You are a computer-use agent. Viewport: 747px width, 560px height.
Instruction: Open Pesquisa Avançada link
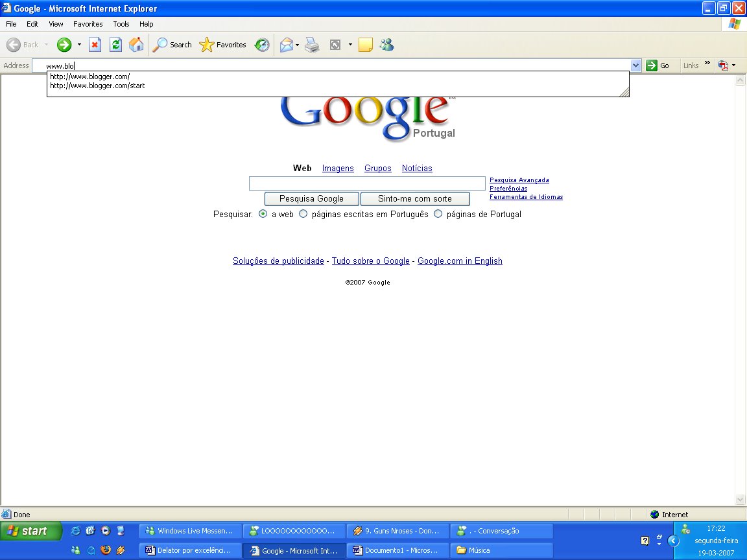pos(519,180)
